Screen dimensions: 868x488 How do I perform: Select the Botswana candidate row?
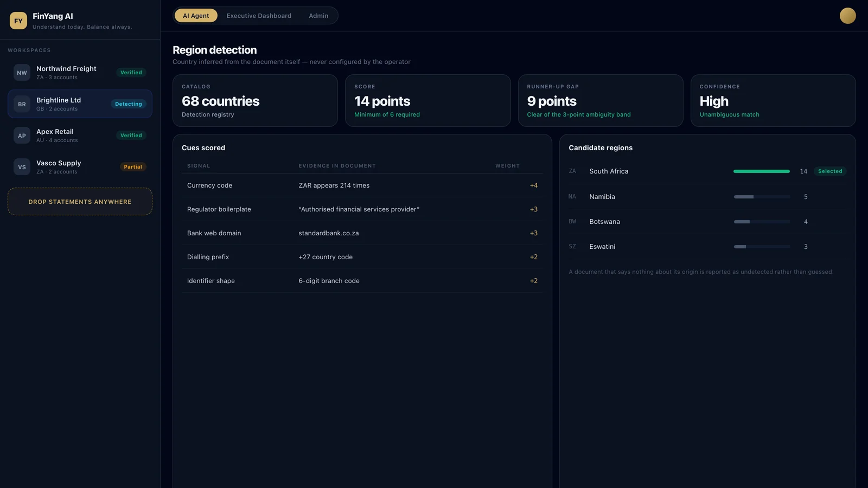(707, 222)
